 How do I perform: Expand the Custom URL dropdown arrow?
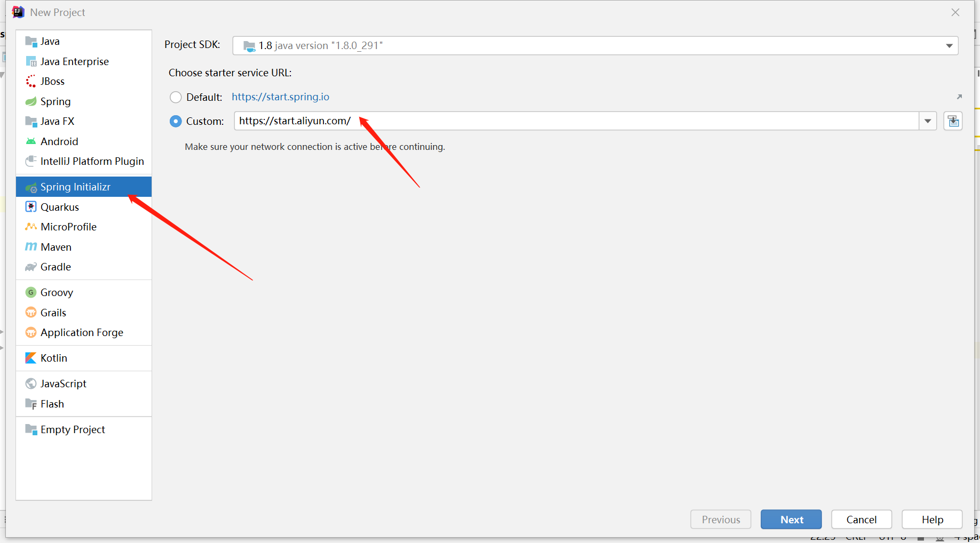click(x=928, y=121)
